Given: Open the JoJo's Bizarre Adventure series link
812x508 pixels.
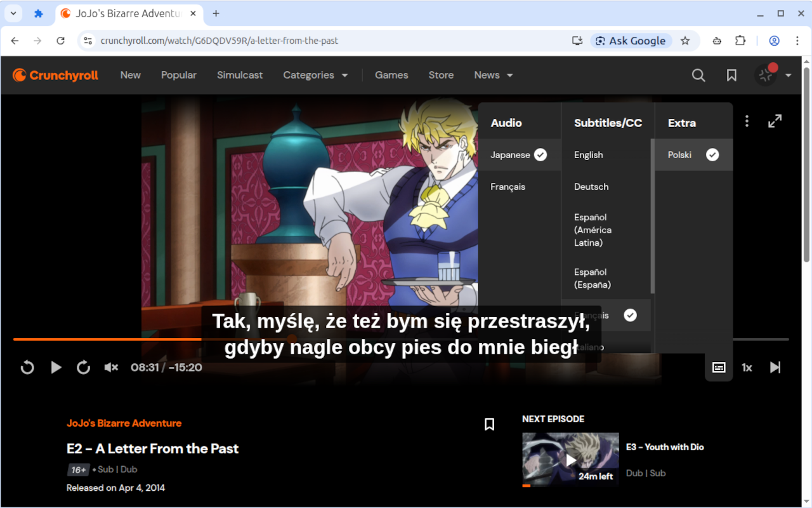Looking at the screenshot, I should pos(124,423).
